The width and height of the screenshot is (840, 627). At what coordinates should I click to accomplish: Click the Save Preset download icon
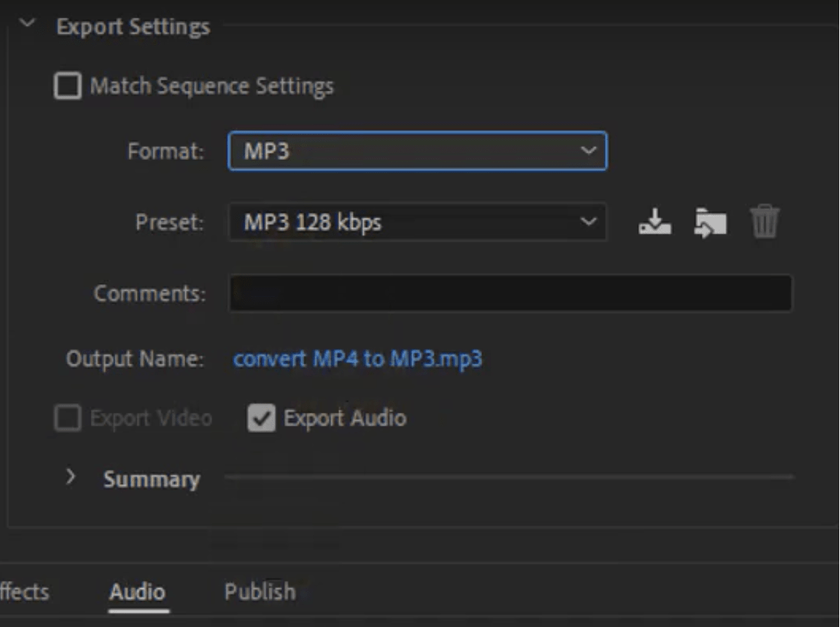[x=655, y=222]
